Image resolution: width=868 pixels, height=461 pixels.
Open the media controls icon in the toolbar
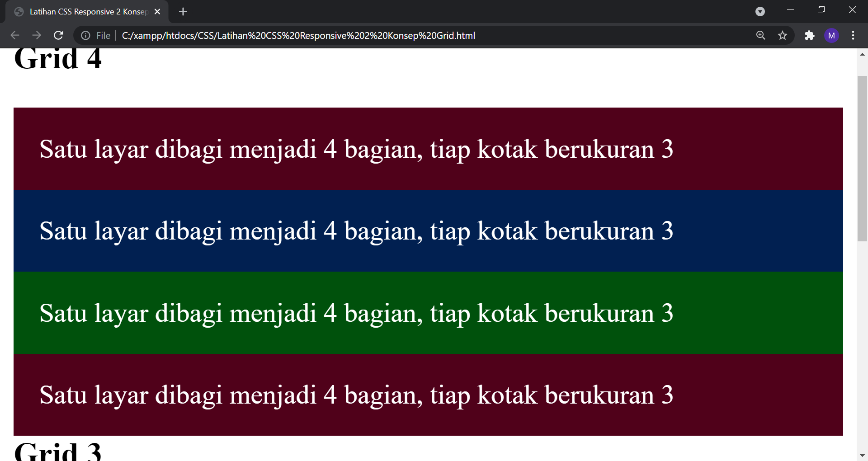coord(760,11)
